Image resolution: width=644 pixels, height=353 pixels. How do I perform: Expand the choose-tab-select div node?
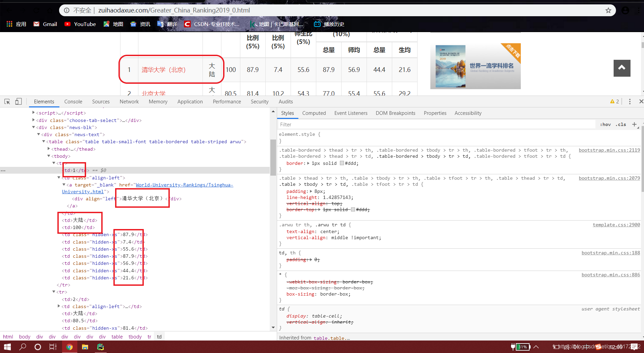click(x=33, y=120)
